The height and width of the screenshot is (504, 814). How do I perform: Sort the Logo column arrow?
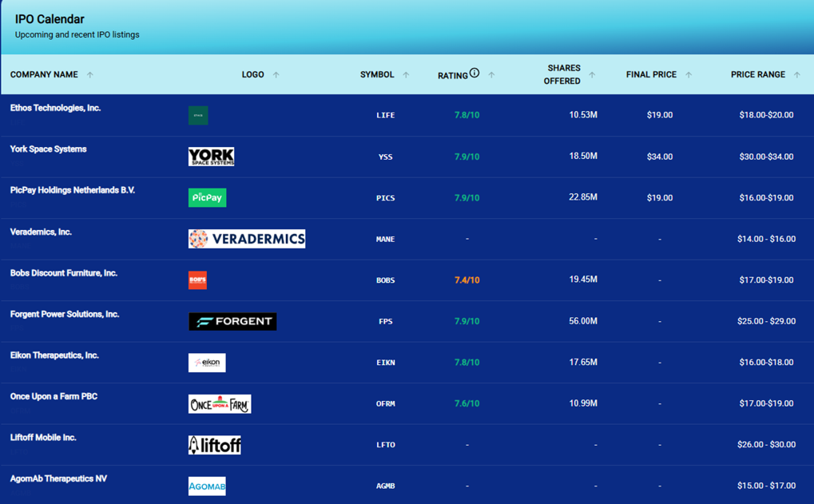click(276, 75)
